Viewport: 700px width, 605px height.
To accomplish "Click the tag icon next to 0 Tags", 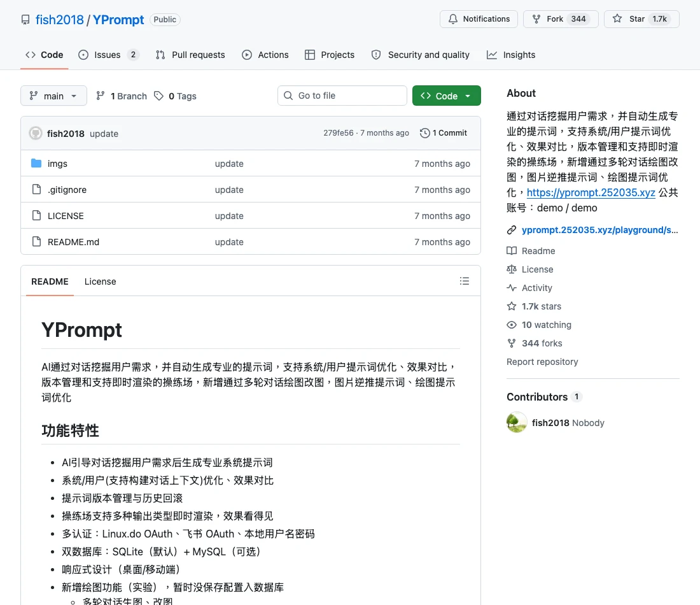I will coord(158,96).
